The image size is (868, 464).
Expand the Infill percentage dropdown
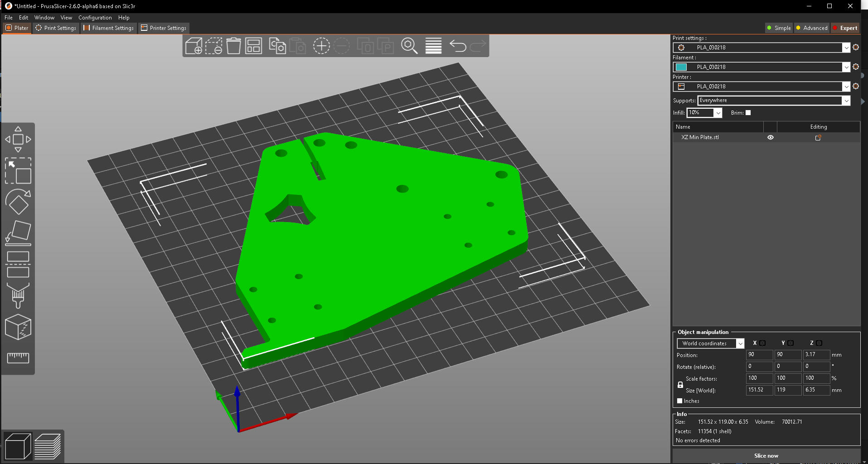704,113
